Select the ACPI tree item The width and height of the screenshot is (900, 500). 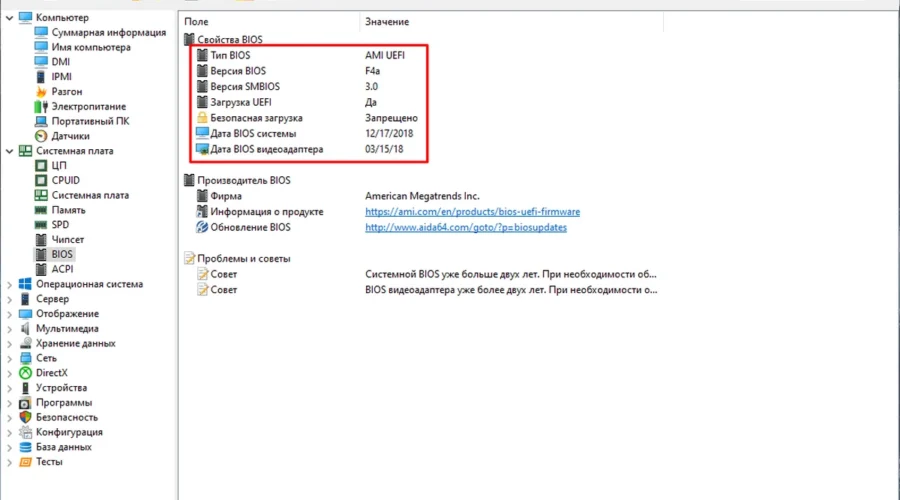(x=62, y=269)
